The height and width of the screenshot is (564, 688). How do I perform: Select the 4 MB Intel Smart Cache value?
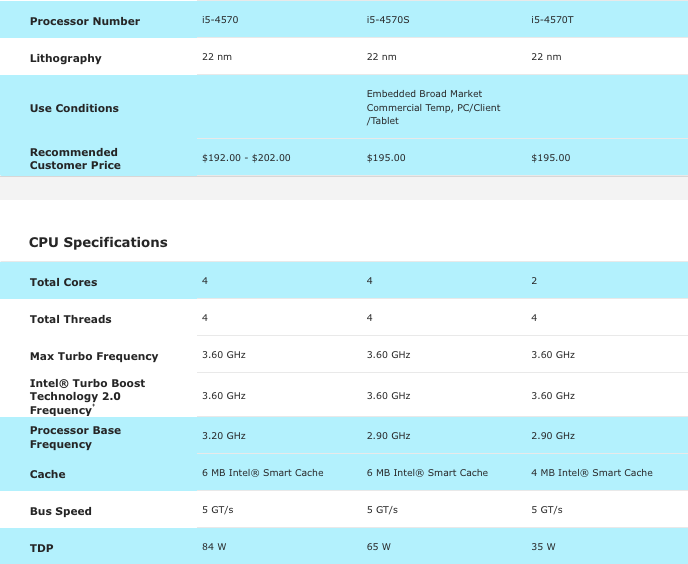click(x=592, y=473)
